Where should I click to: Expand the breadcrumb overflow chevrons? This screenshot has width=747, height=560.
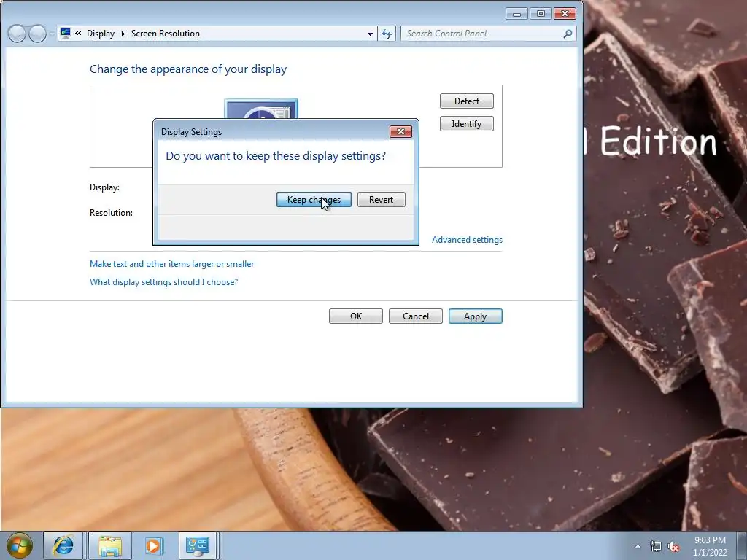pyautogui.click(x=78, y=34)
